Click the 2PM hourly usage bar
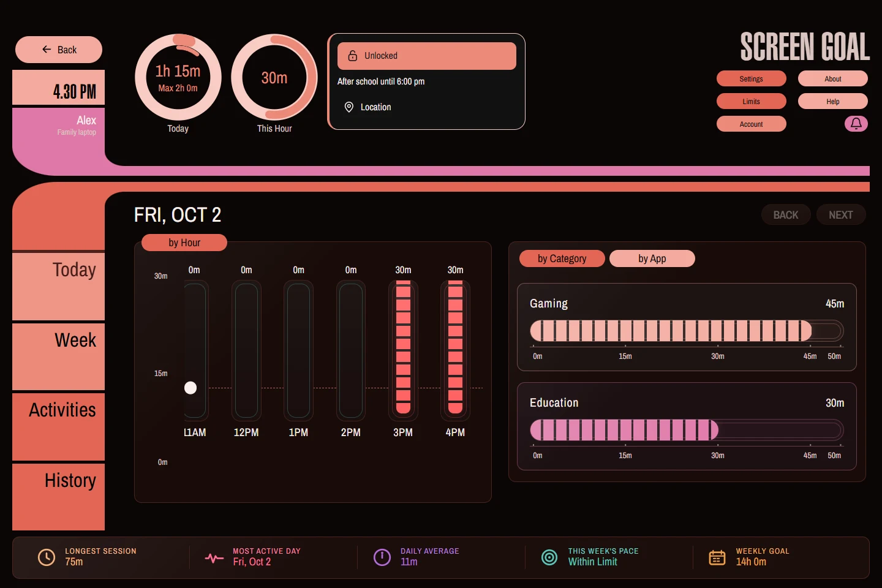The height and width of the screenshot is (588, 882). (351, 349)
